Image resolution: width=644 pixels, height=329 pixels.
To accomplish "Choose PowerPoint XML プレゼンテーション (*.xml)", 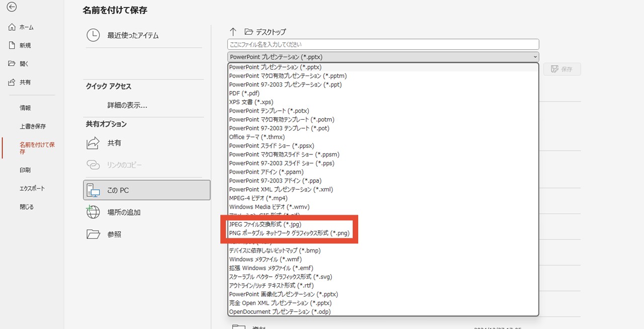I will (x=383, y=189).
